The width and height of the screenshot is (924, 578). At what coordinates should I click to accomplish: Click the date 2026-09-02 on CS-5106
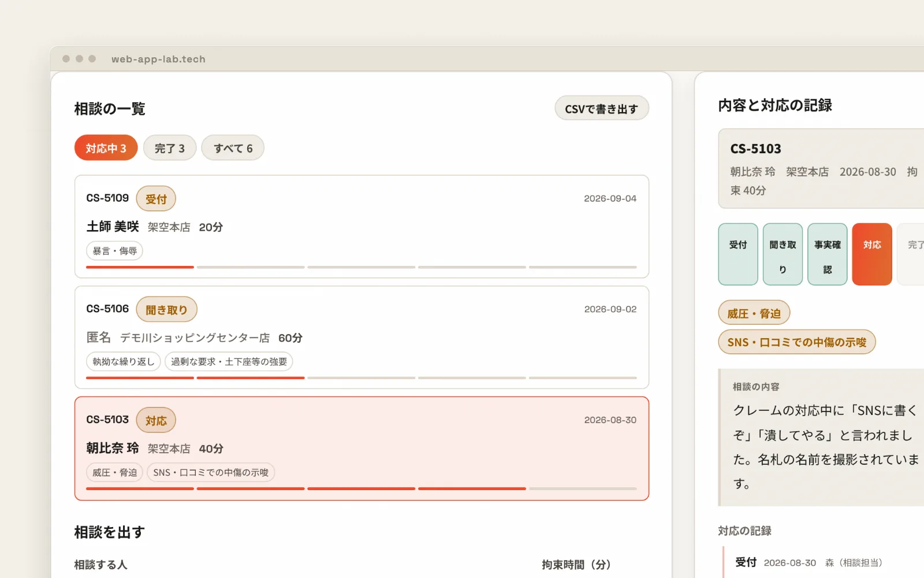(x=610, y=309)
